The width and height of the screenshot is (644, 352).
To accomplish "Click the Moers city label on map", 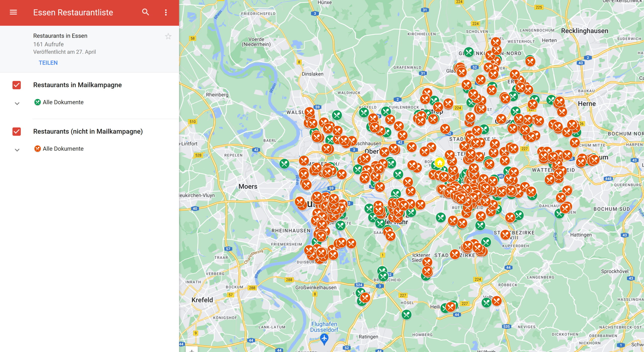I will [248, 186].
